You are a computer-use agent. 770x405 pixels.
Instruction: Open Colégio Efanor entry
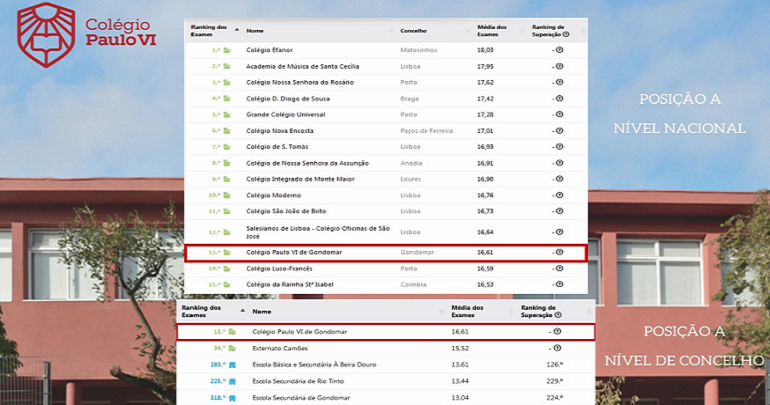click(269, 50)
